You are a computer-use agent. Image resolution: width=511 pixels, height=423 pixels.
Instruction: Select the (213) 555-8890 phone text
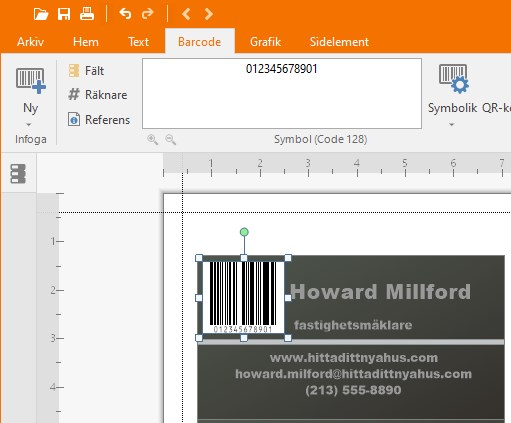(x=353, y=390)
